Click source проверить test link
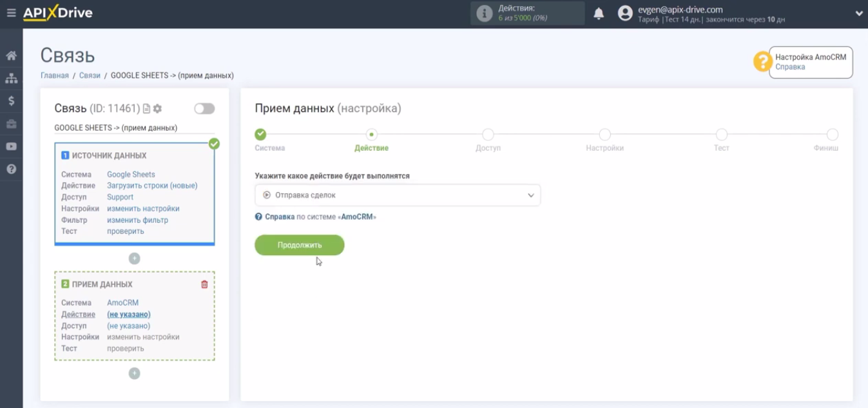The width and height of the screenshot is (868, 408). click(126, 231)
